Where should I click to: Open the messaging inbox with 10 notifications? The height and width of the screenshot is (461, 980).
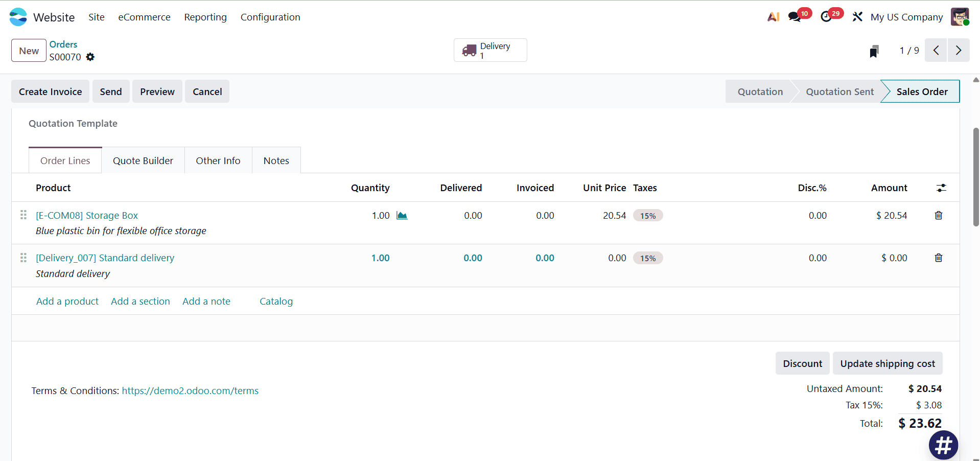tap(795, 16)
